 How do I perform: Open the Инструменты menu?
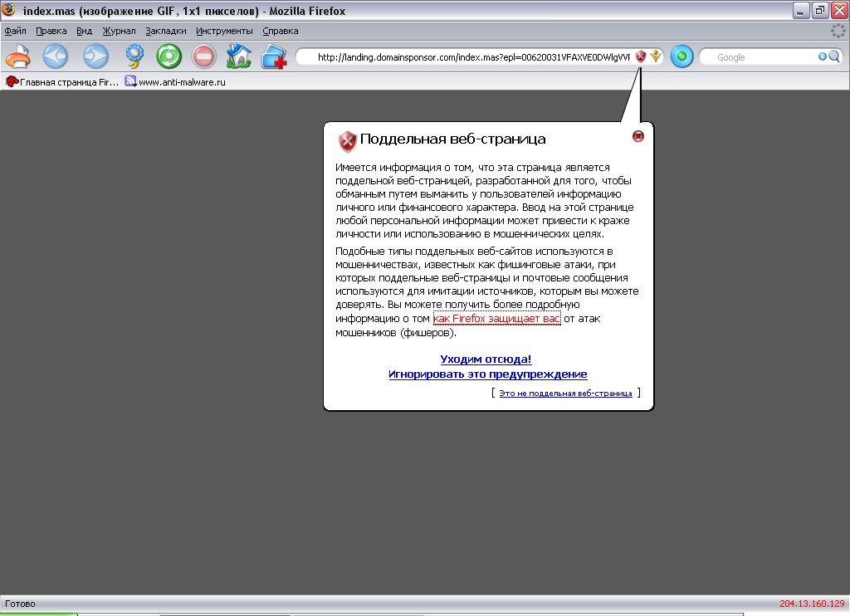[224, 31]
